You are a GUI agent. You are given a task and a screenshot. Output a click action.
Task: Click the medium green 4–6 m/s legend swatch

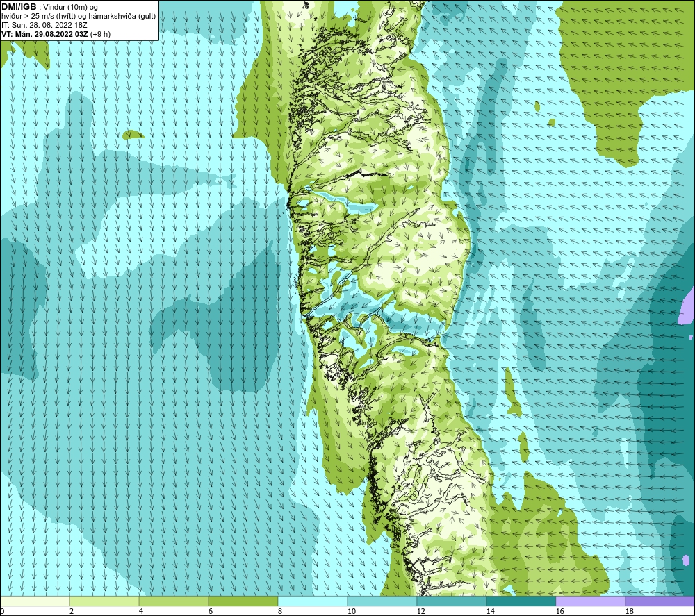(174, 601)
